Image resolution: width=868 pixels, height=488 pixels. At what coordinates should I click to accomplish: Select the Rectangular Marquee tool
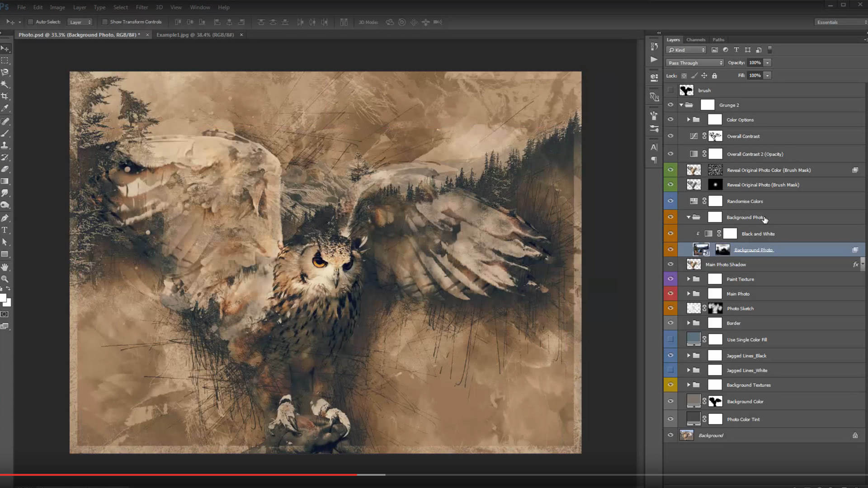(x=5, y=60)
